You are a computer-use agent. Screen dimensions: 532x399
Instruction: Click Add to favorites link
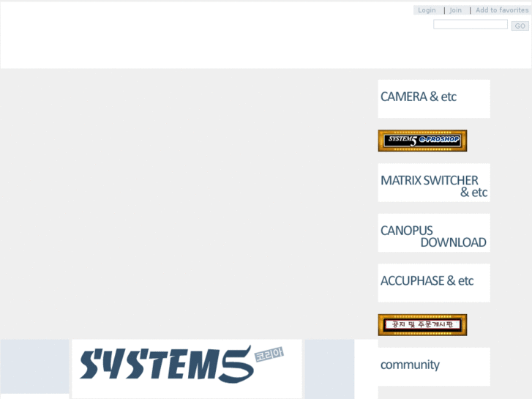pyautogui.click(x=502, y=10)
